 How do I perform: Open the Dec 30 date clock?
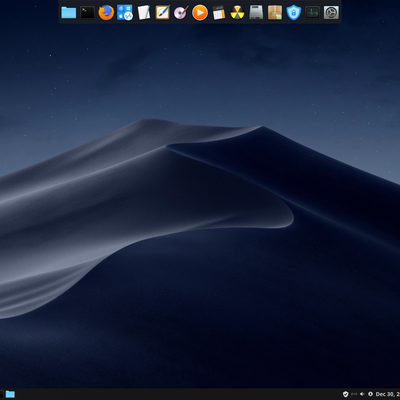(x=388, y=394)
